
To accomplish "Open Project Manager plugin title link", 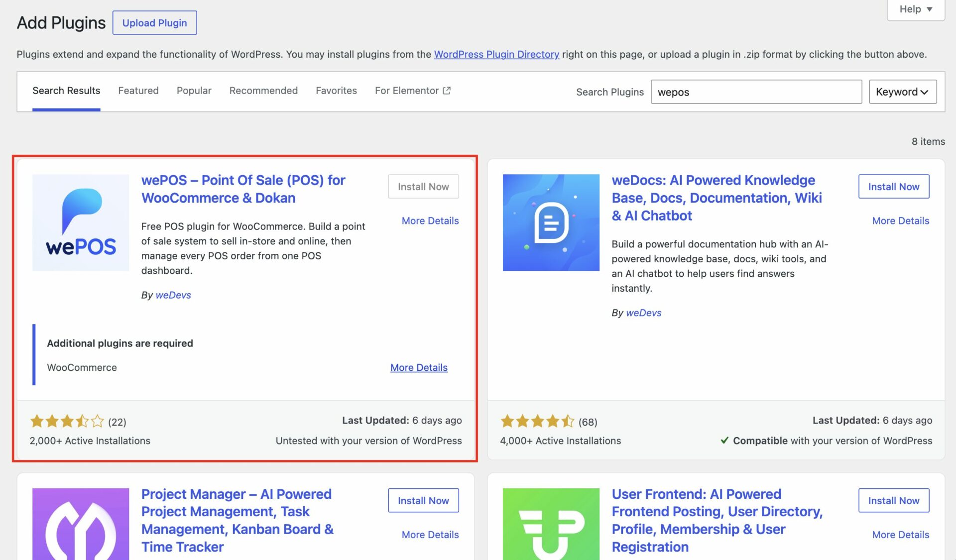I will (x=238, y=520).
